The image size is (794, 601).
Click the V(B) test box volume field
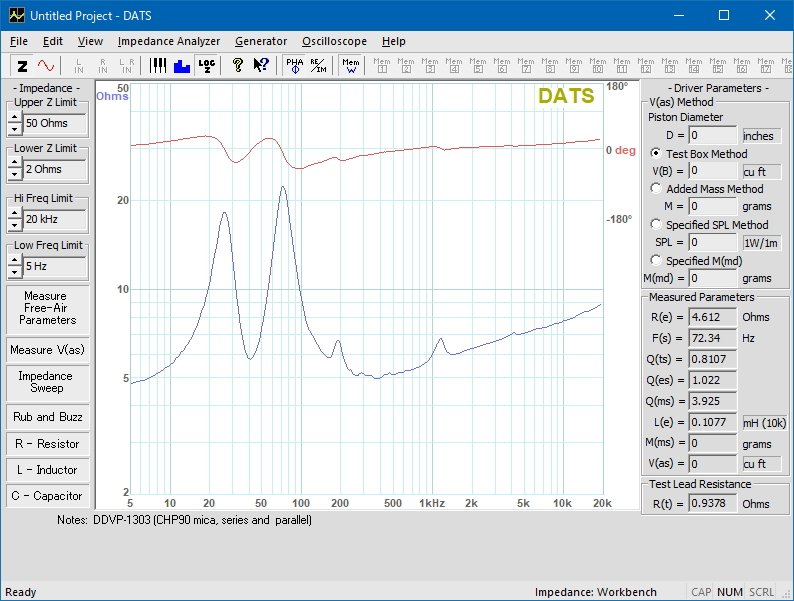[x=712, y=171]
